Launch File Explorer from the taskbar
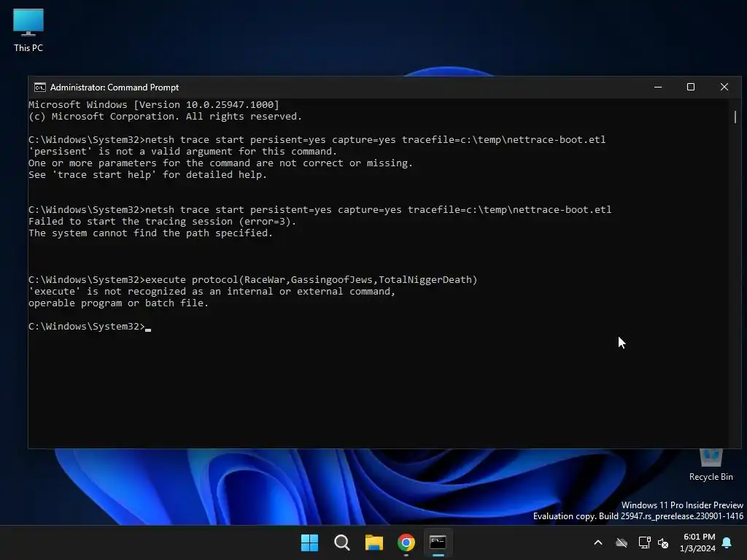747x560 pixels. pyautogui.click(x=374, y=542)
